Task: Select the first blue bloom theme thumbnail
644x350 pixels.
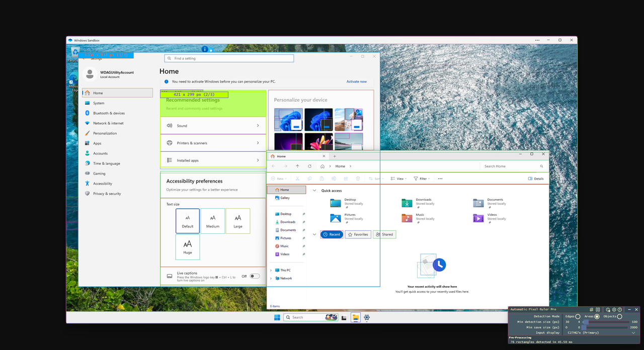Action: [288, 120]
